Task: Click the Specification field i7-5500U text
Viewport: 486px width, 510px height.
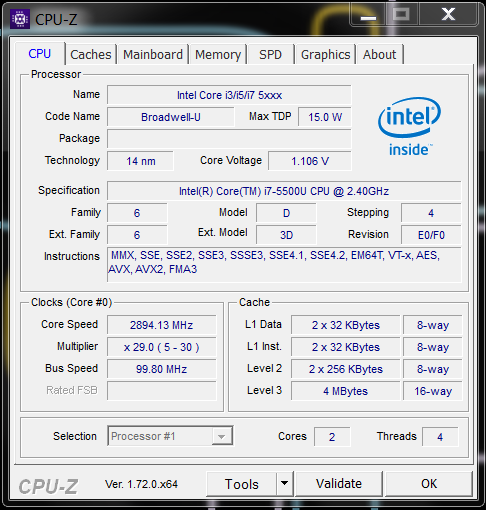Action: point(284,191)
